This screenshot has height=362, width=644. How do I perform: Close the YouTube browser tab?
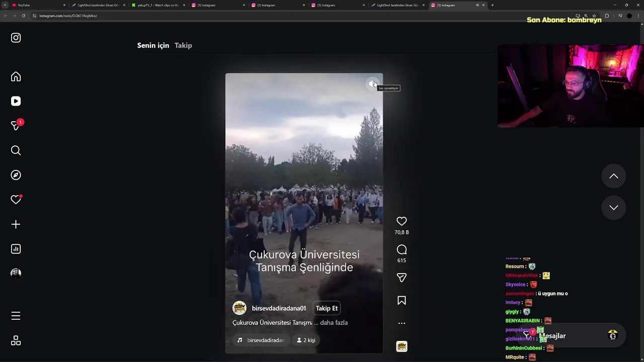pyautogui.click(x=64, y=5)
